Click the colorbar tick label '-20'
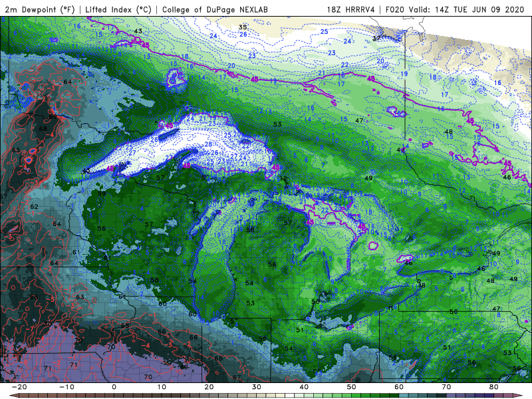This screenshot has width=532, height=399. tap(19, 387)
